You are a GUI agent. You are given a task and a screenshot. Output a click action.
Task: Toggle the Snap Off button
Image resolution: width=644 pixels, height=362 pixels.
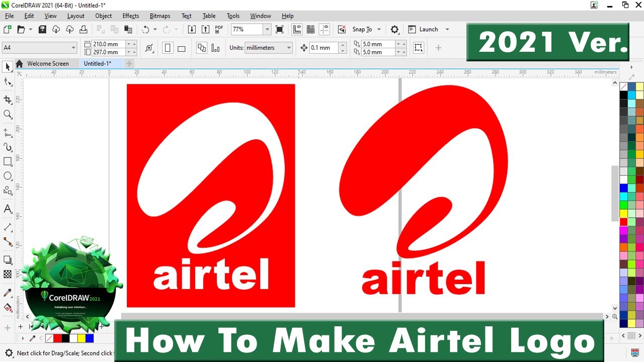342,29
